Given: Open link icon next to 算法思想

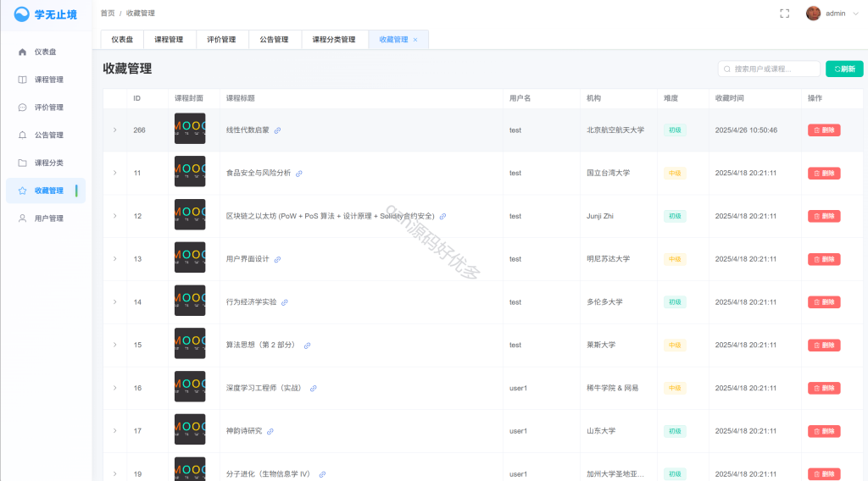Looking at the screenshot, I should pos(307,346).
